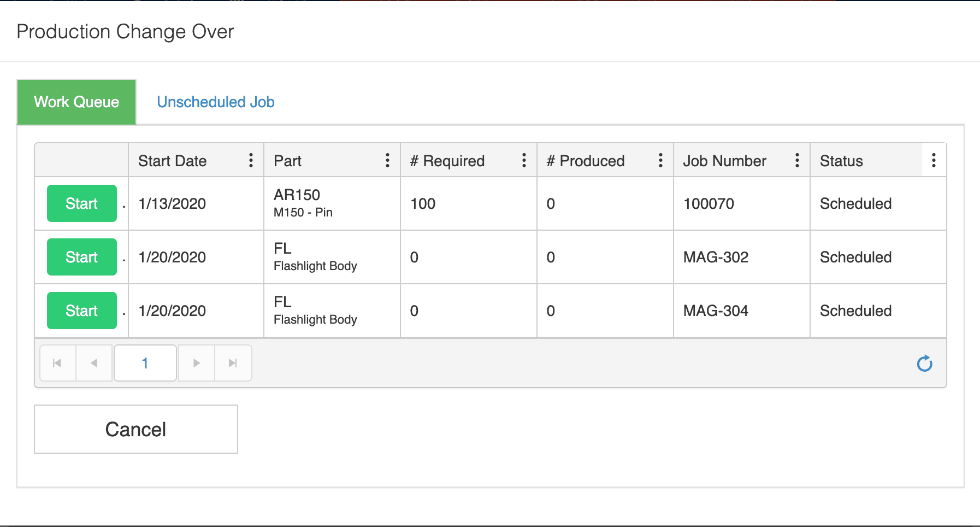
Task: Go to the previous page
Action: [94, 362]
